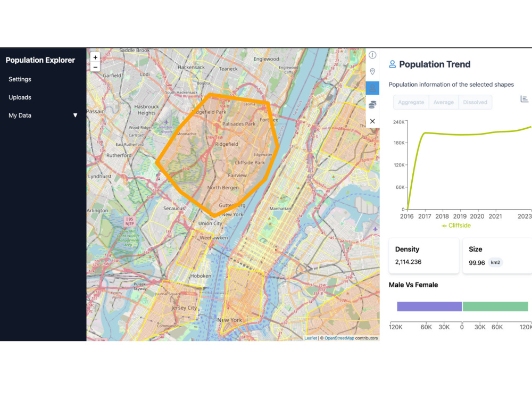Click the 'Cliffside Park' map label

(x=250, y=162)
